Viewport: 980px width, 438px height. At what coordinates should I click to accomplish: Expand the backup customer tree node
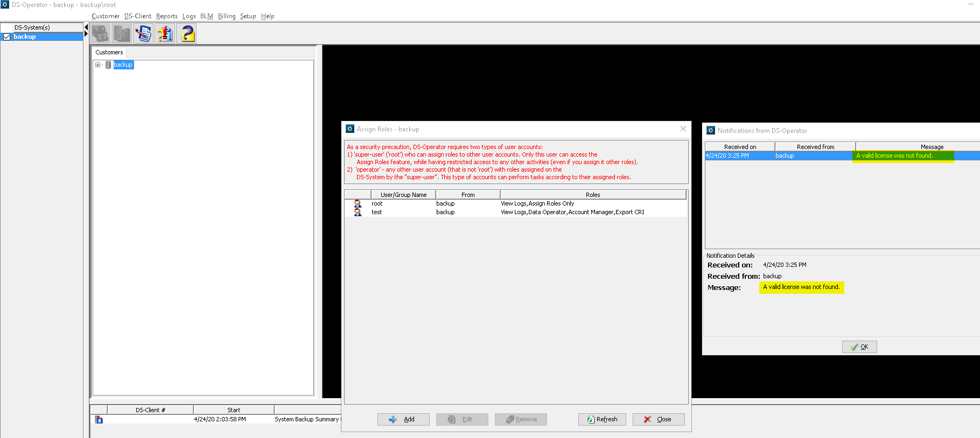98,65
